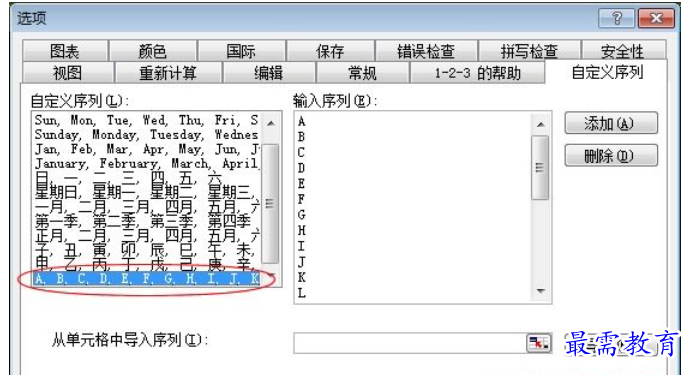Click letter J in 输入序列 box
The height and width of the screenshot is (375, 687).
(301, 262)
